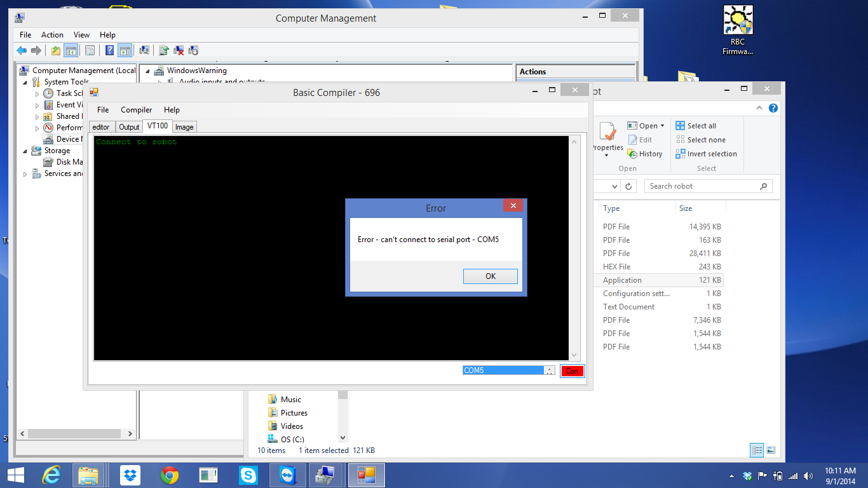The image size is (868, 488).
Task: Click Performance gauge icon in tree
Action: click(48, 128)
